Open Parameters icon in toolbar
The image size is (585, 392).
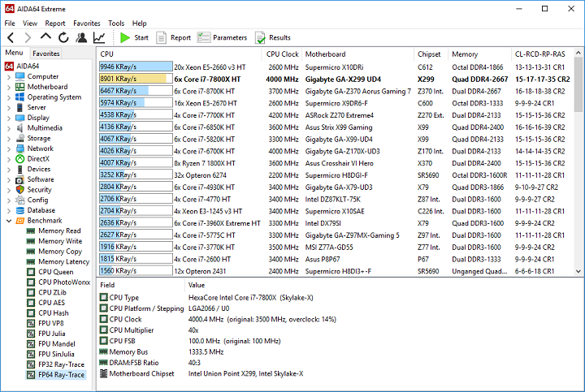point(204,37)
